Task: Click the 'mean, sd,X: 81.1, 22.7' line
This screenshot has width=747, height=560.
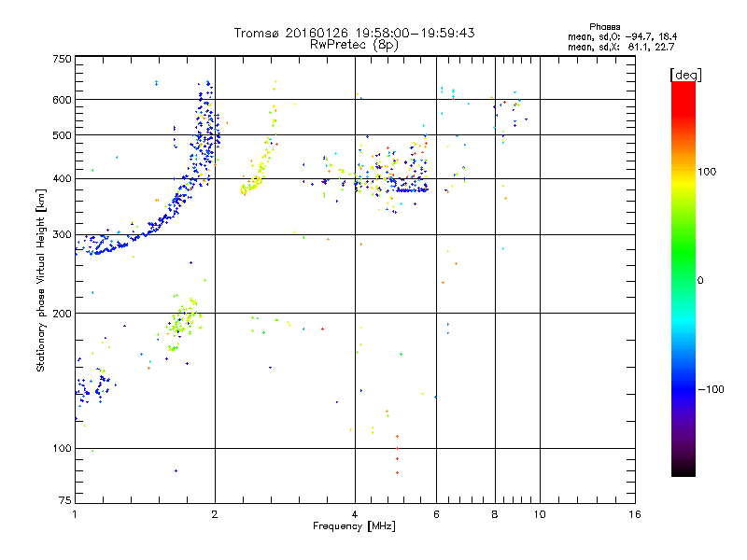Action: pos(621,47)
